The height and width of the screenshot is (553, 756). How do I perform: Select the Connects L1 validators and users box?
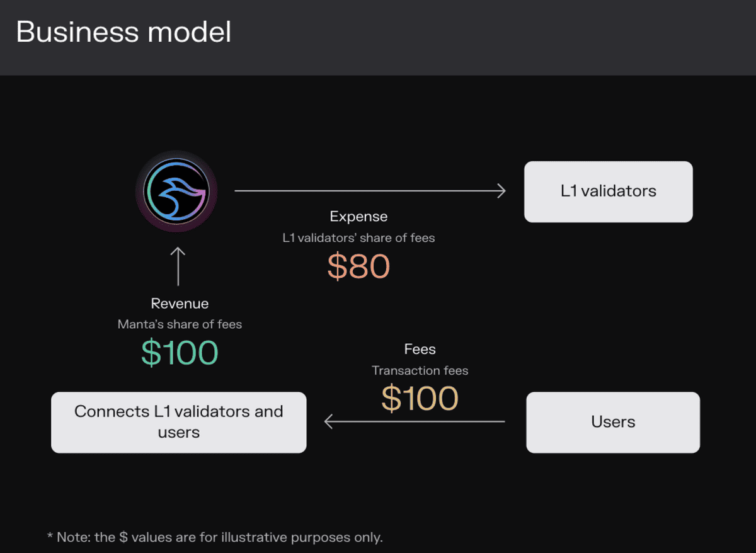point(179,422)
